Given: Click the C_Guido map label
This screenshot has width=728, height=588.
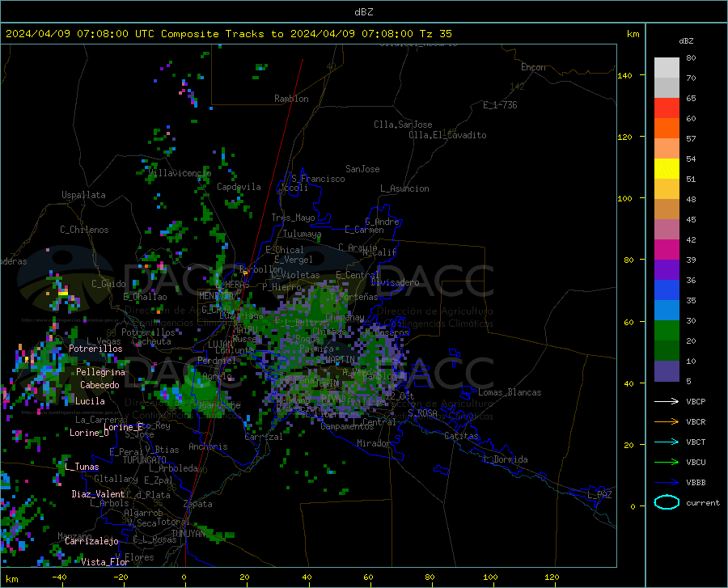Looking at the screenshot, I should (108, 284).
